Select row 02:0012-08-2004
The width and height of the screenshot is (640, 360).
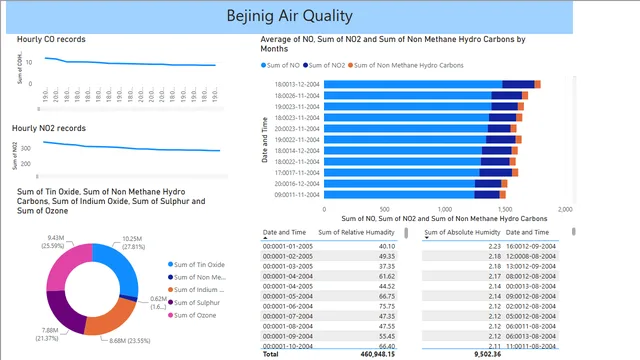[490, 306]
